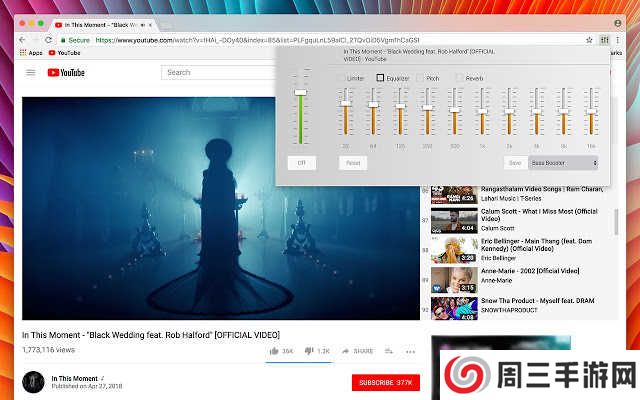640x400 pixels.
Task: Switch to the In This Moment browser tab
Action: point(105,22)
